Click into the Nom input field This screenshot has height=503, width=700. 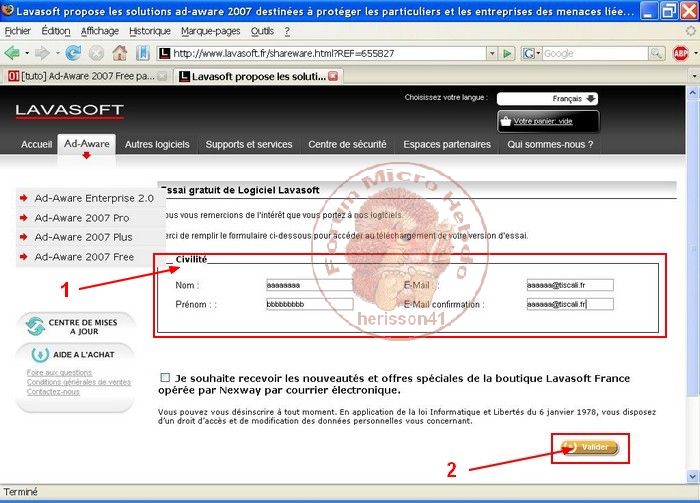point(309,285)
